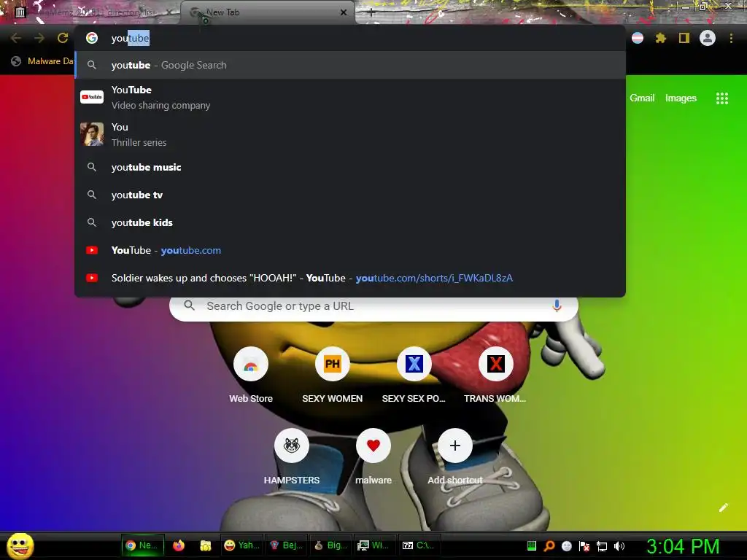This screenshot has width=747, height=560.
Task: Start voice search with microphone icon
Action: pyautogui.click(x=557, y=306)
